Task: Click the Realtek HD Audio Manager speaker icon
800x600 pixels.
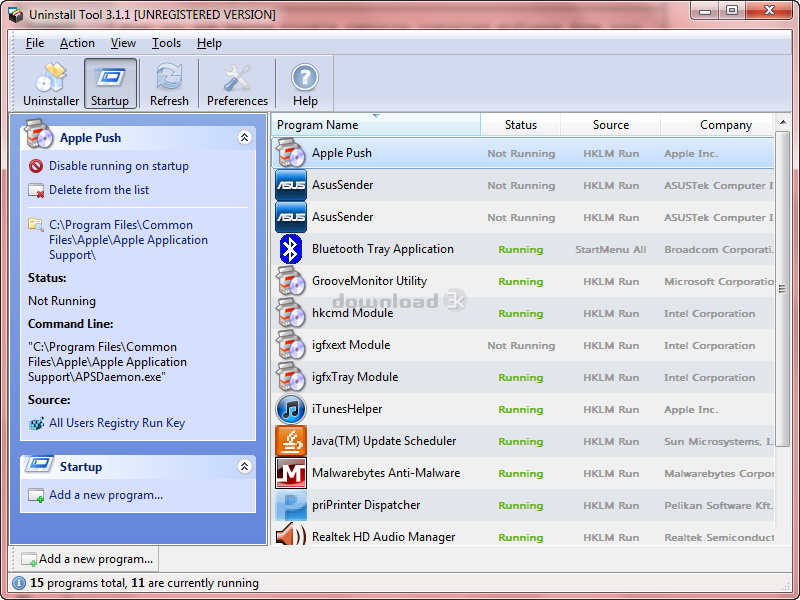Action: pos(291,535)
